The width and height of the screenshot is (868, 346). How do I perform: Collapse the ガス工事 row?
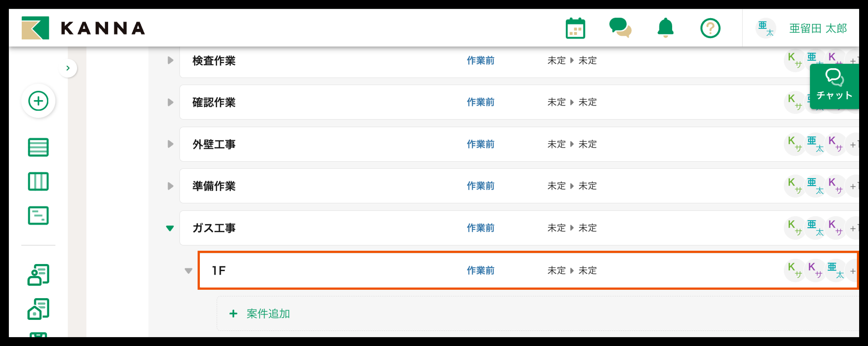tap(170, 228)
